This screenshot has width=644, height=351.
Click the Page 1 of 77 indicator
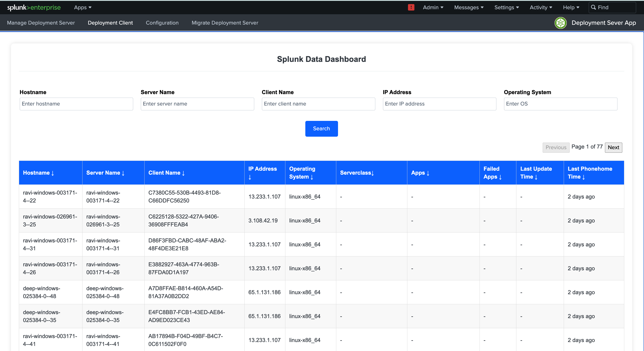(587, 147)
